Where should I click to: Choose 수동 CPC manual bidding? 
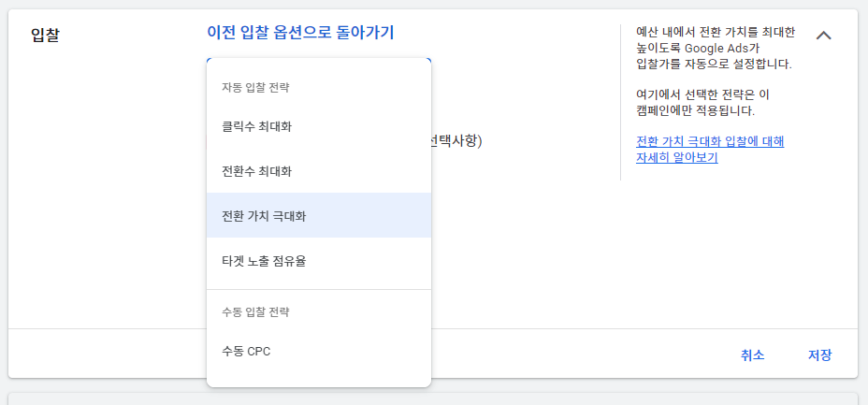pyautogui.click(x=246, y=352)
